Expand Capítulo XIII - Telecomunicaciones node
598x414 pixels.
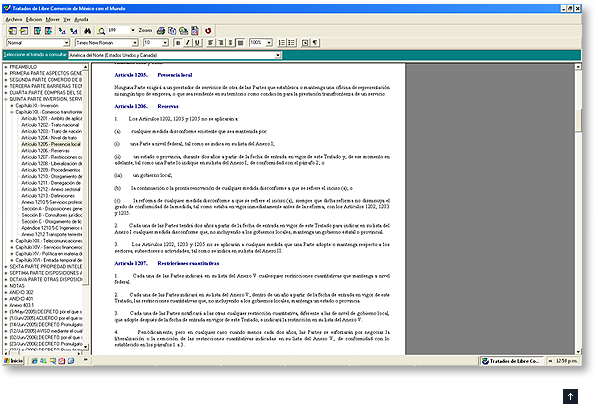(x=12, y=241)
